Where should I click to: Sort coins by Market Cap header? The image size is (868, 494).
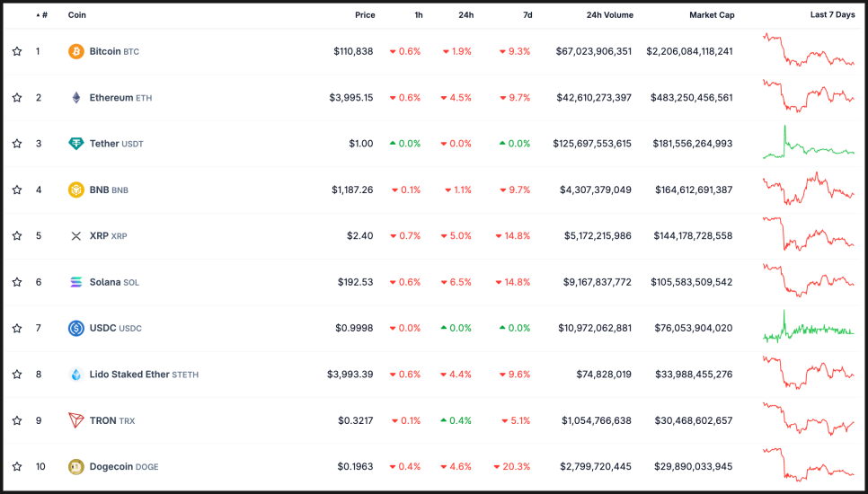(x=712, y=15)
